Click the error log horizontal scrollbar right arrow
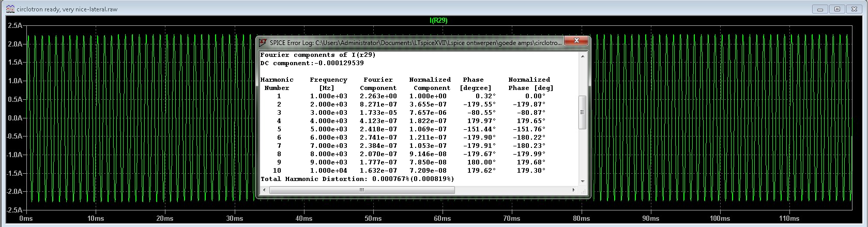This screenshot has width=868, height=227. click(574, 190)
